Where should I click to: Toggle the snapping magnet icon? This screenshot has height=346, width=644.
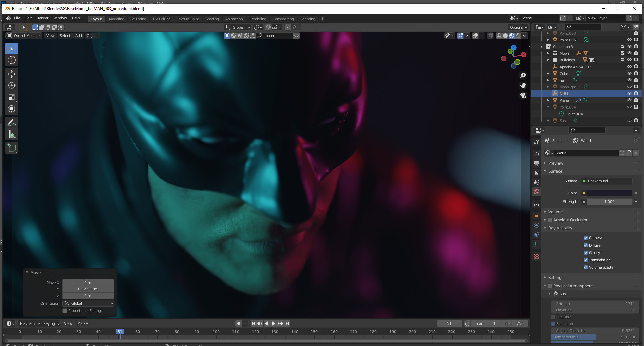tap(268, 27)
